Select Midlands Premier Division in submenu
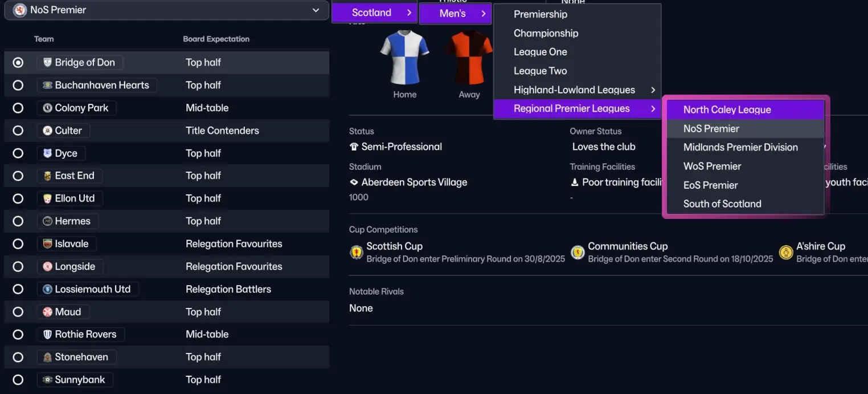 coord(746,147)
